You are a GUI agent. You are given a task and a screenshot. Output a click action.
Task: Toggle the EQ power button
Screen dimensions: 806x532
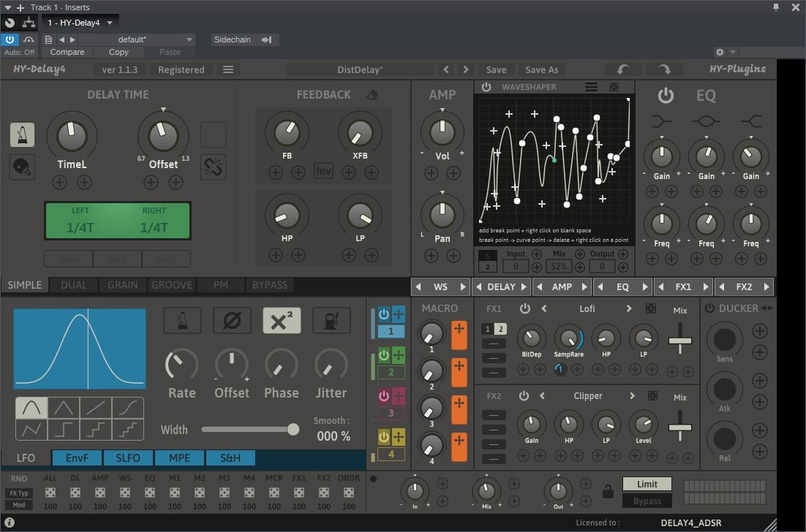pos(665,95)
